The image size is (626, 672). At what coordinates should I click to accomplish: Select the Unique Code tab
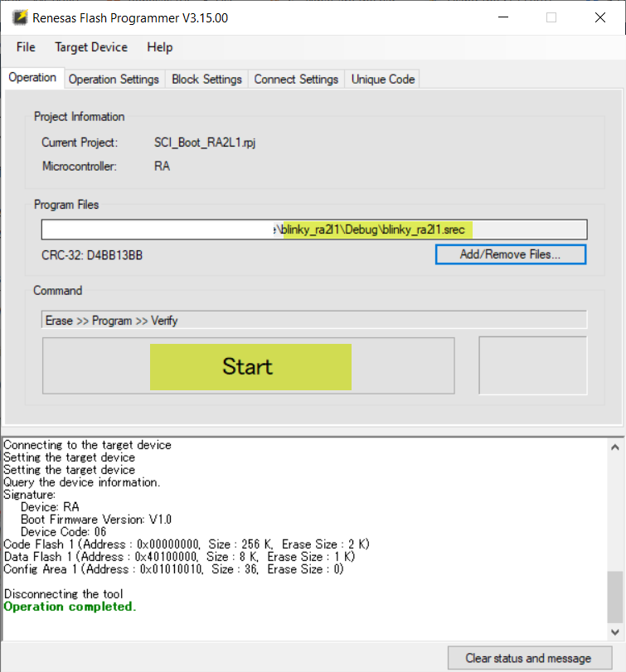point(382,80)
